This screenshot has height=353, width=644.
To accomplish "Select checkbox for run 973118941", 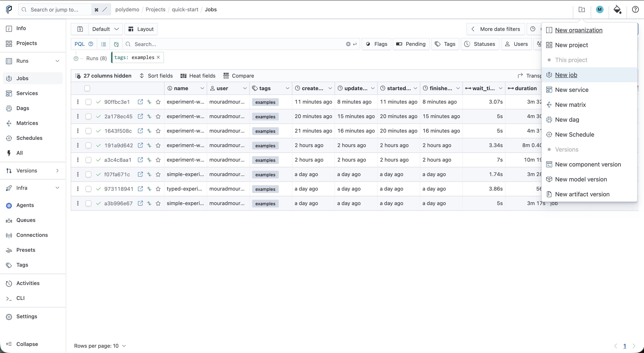I will [x=88, y=189].
